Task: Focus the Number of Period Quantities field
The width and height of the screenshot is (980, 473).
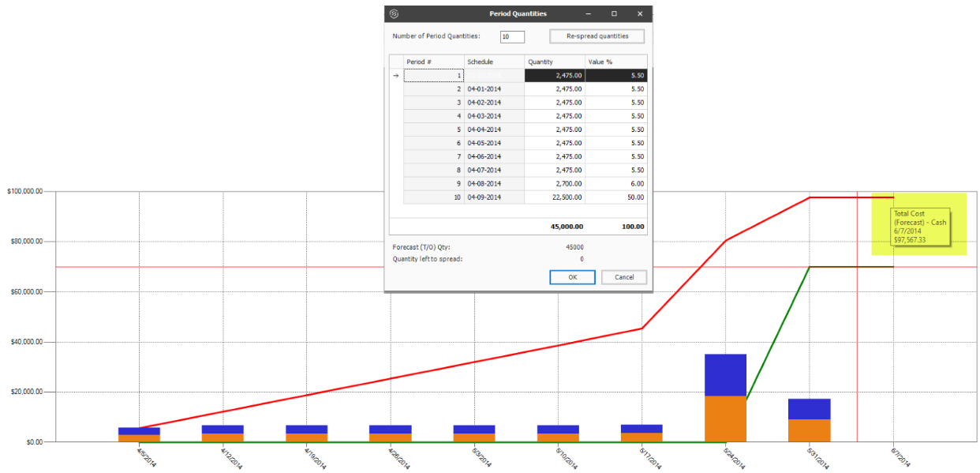Action: pos(512,37)
